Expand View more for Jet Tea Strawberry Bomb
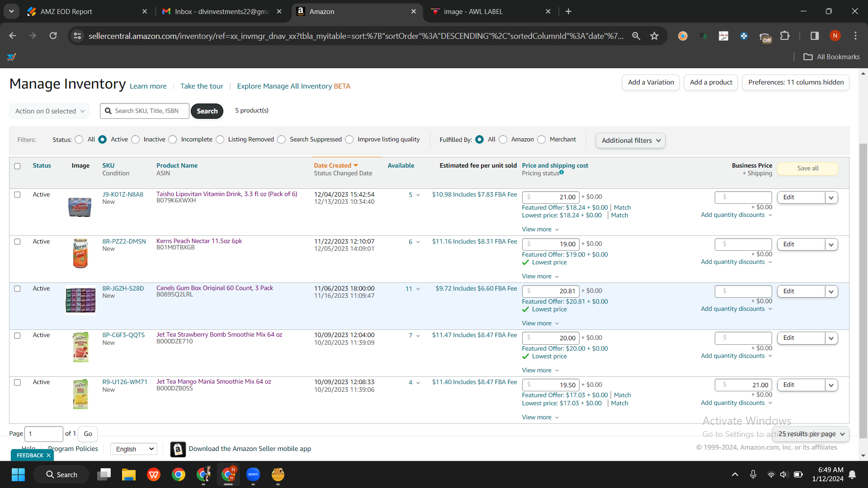This screenshot has height=488, width=868. pyautogui.click(x=540, y=371)
